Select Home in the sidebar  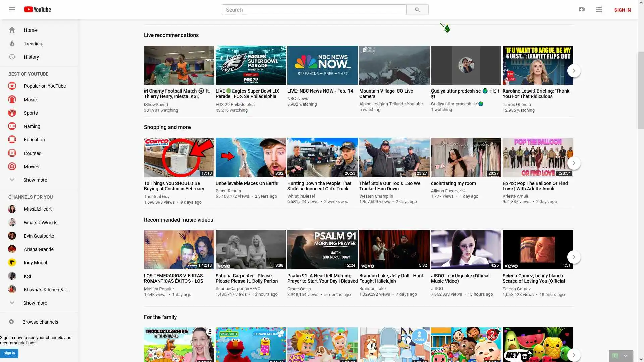(30, 30)
